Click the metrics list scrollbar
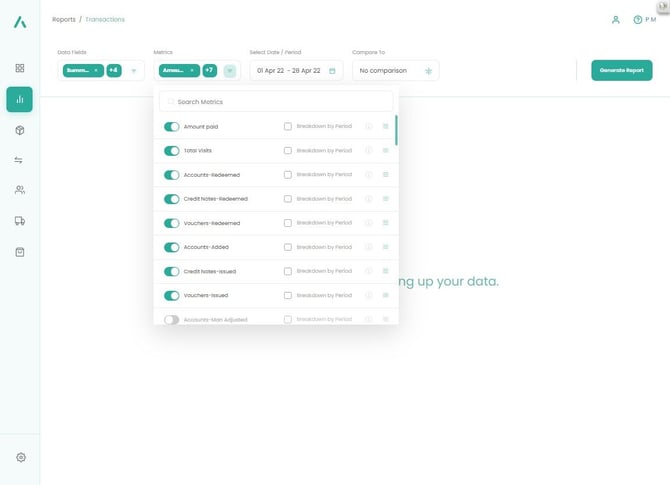 [x=396, y=130]
